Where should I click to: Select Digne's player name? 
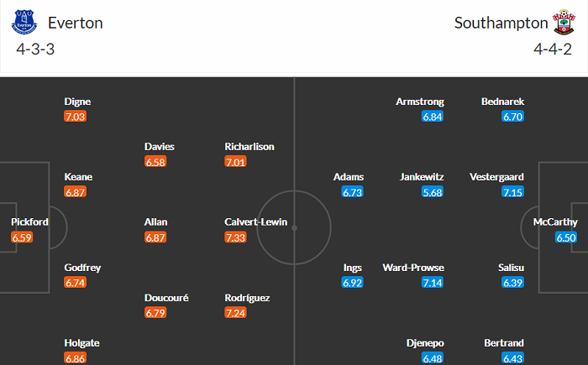[77, 102]
